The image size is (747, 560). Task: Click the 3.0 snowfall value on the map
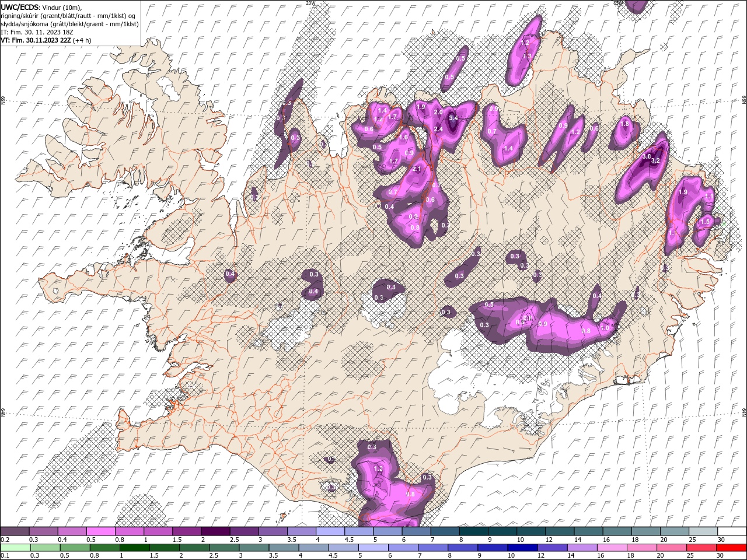646,156
